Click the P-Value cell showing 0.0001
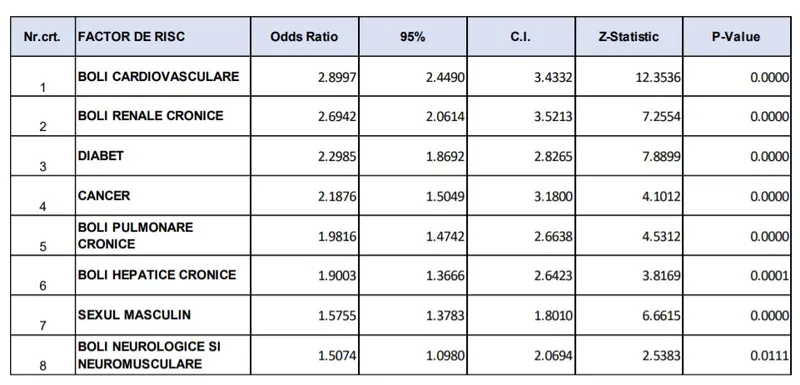Screen dimensions: 800x385 click(737, 275)
